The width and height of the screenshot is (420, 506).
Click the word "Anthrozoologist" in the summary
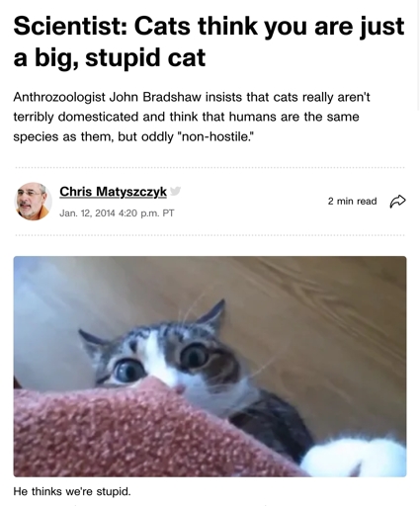pos(59,98)
